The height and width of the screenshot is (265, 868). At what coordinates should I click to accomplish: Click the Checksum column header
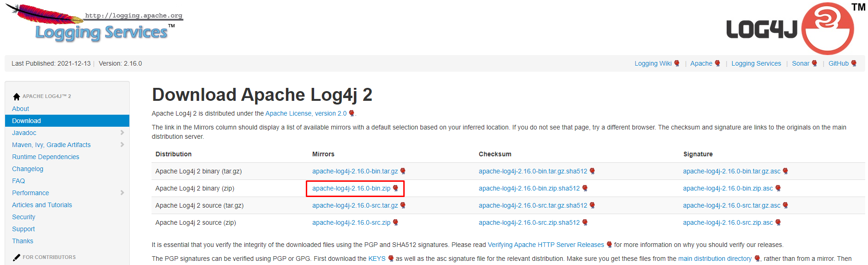point(495,154)
